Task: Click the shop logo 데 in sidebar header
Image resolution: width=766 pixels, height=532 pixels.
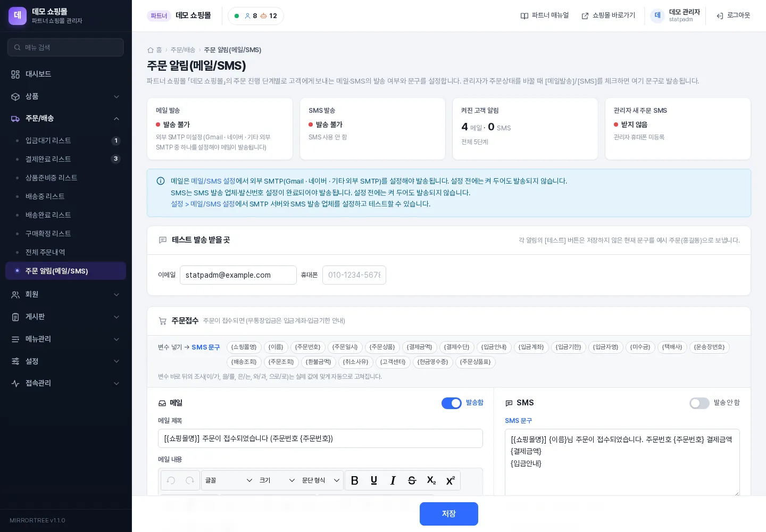Action: pyautogui.click(x=18, y=16)
